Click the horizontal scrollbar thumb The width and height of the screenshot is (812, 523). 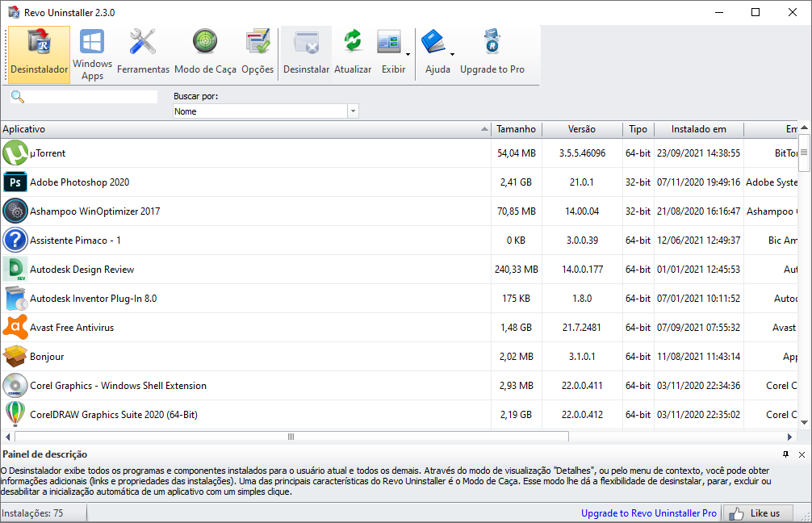(x=291, y=437)
